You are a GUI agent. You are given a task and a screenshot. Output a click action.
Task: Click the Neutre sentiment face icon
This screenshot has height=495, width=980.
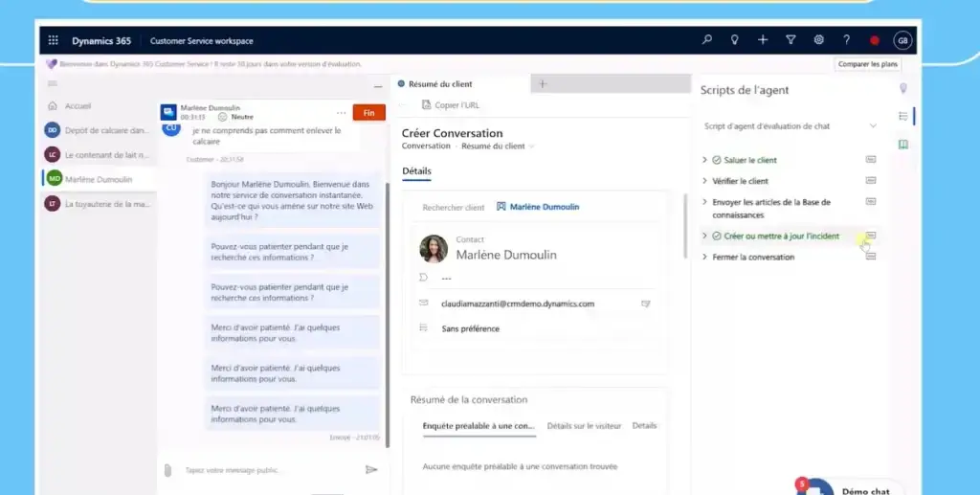(x=222, y=117)
